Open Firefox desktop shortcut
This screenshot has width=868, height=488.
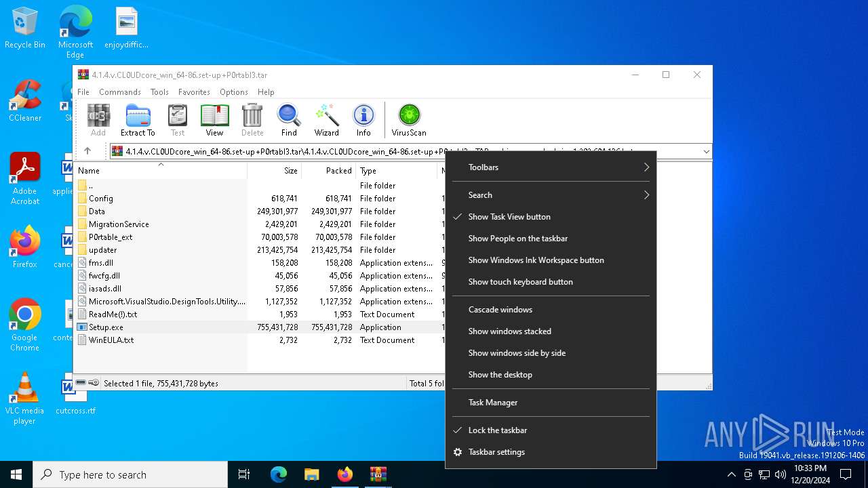[25, 247]
